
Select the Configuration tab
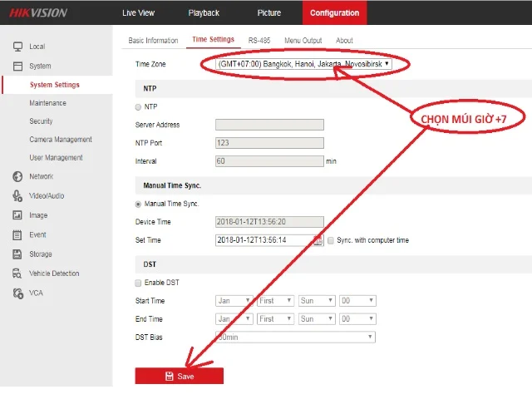pos(334,13)
